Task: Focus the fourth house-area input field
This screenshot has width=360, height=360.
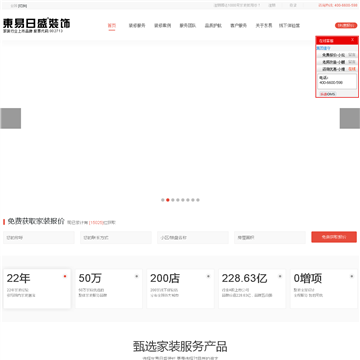Action: (x=270, y=238)
